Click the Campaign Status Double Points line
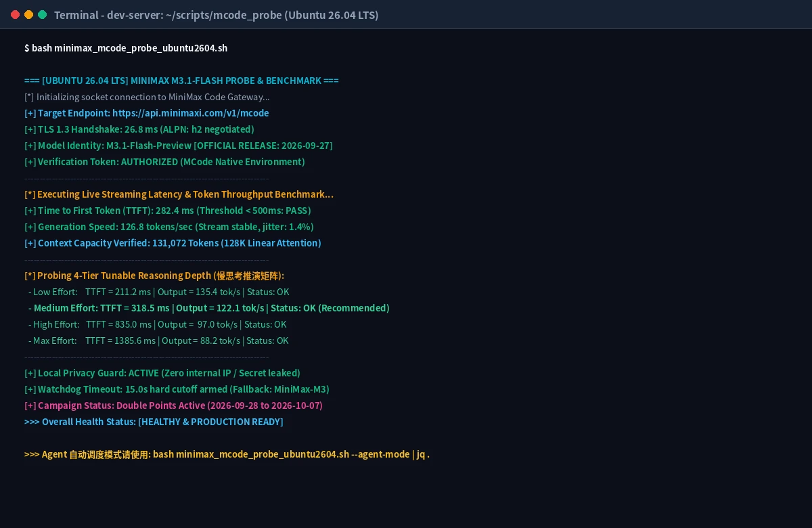 173,405
